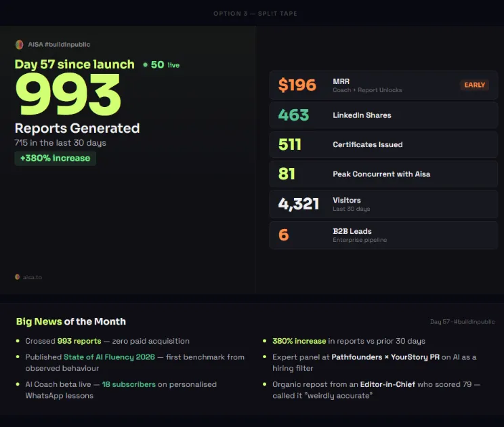
Task: Click the Editor-in-Chief bold text
Action: 387,384
